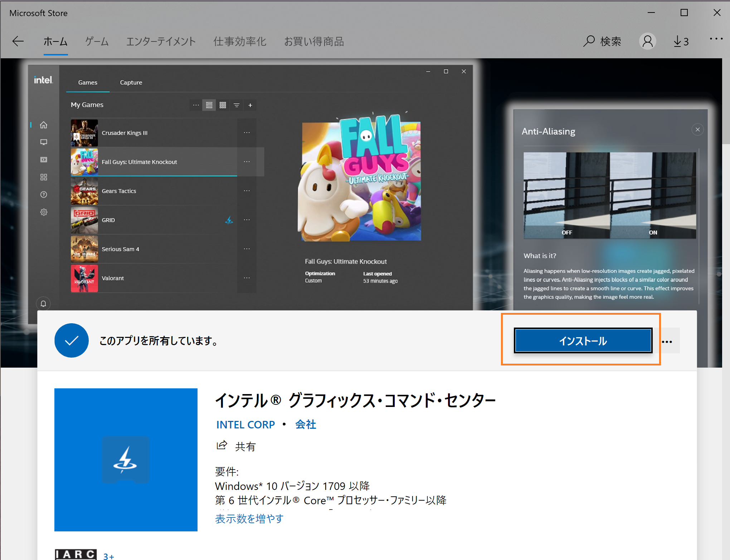Open the help icon in the Intel sidebar
Viewport: 730px width, 560px height.
click(x=43, y=194)
